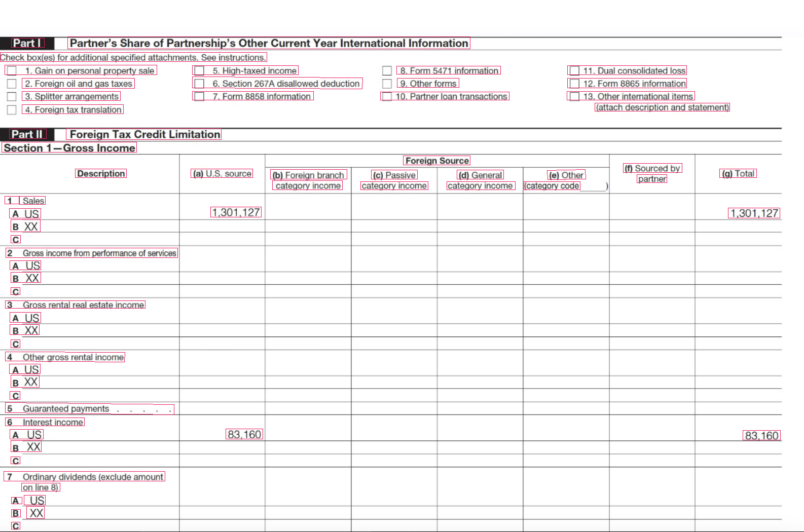This screenshot has height=532, width=804.
Task: Click the (e) Other column header
Action: coord(566,175)
